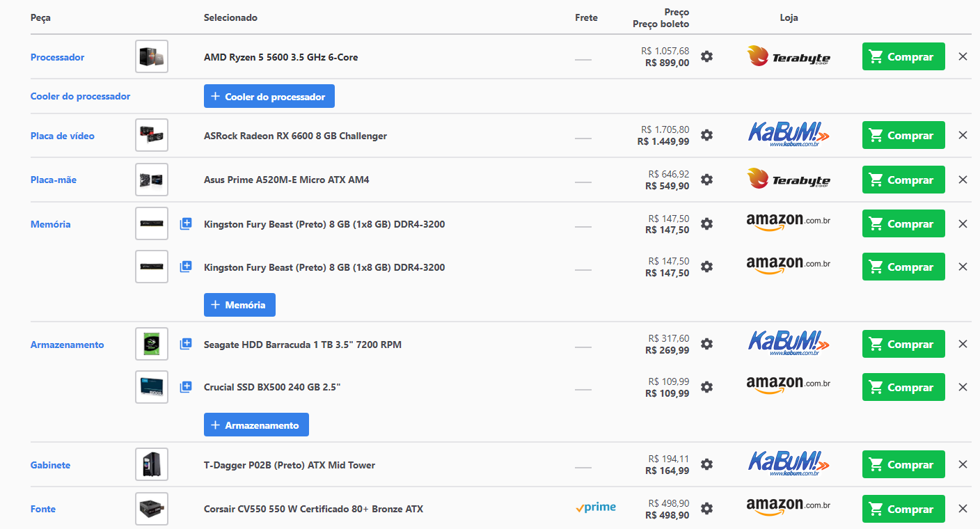Image resolution: width=980 pixels, height=529 pixels.
Task: Delete the Asus Prime A520M-E motherboard row
Action: (963, 180)
